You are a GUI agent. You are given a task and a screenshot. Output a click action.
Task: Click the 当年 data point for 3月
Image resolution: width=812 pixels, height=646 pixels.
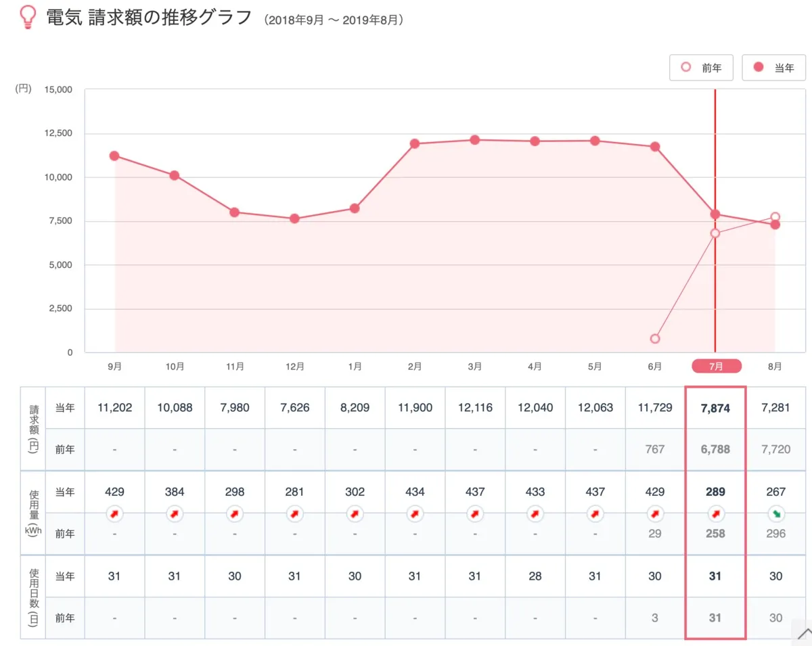pos(475,140)
